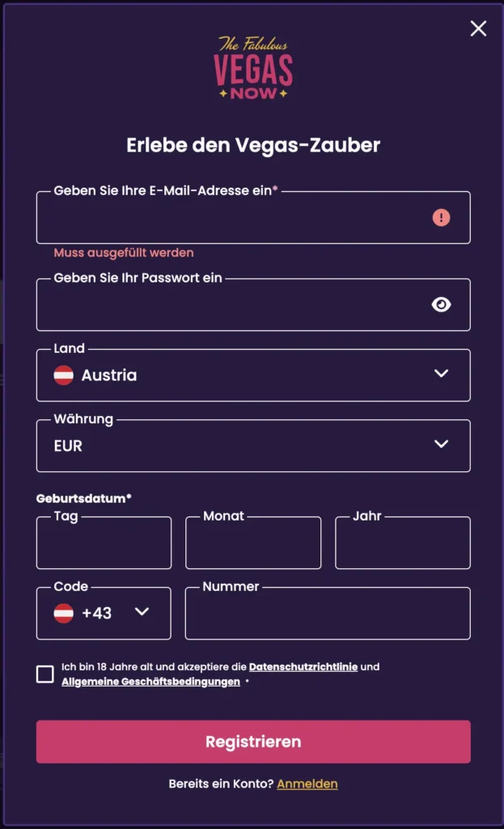Image resolution: width=504 pixels, height=829 pixels.
Task: Click the Nummer phone number field
Action: (328, 614)
